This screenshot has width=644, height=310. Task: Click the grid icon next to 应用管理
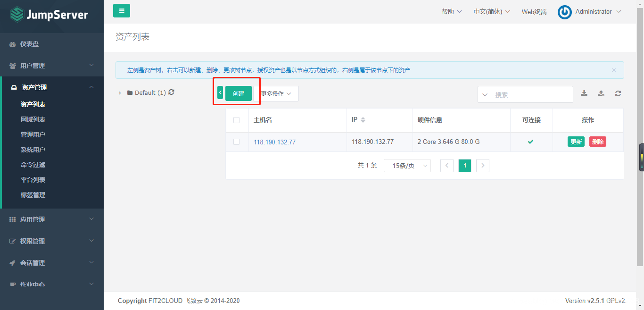(13, 219)
